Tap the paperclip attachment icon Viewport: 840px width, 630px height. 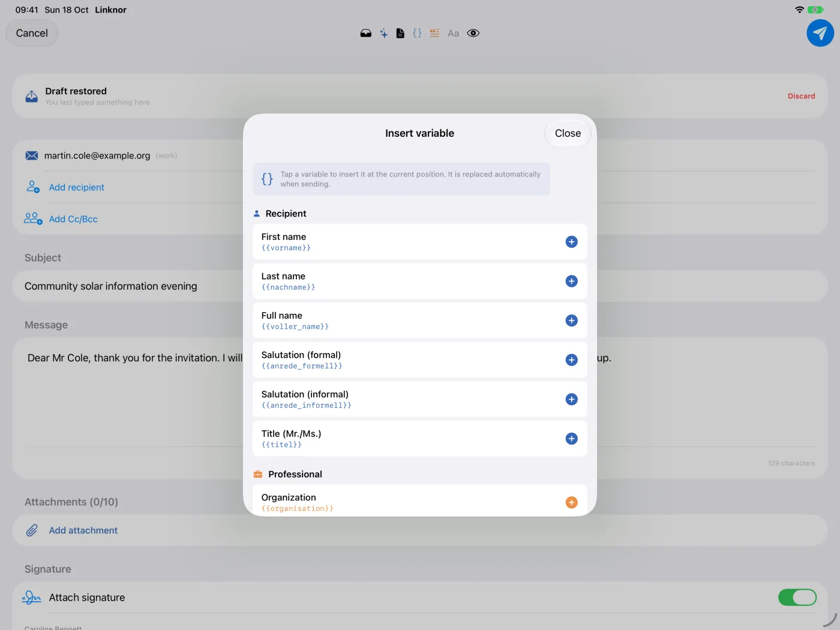pyautogui.click(x=32, y=530)
